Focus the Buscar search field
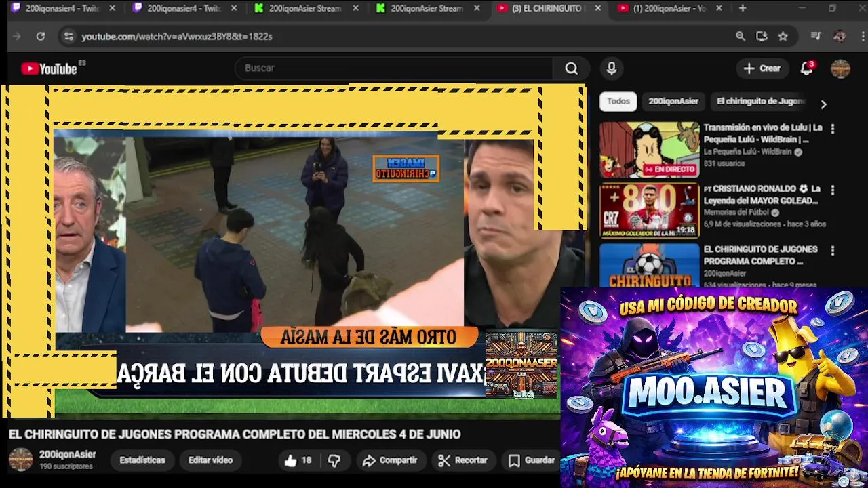The height and width of the screenshot is (488, 868). click(x=394, y=68)
